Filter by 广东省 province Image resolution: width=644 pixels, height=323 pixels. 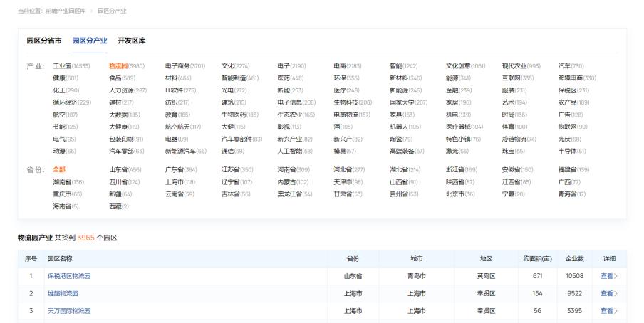pos(181,169)
